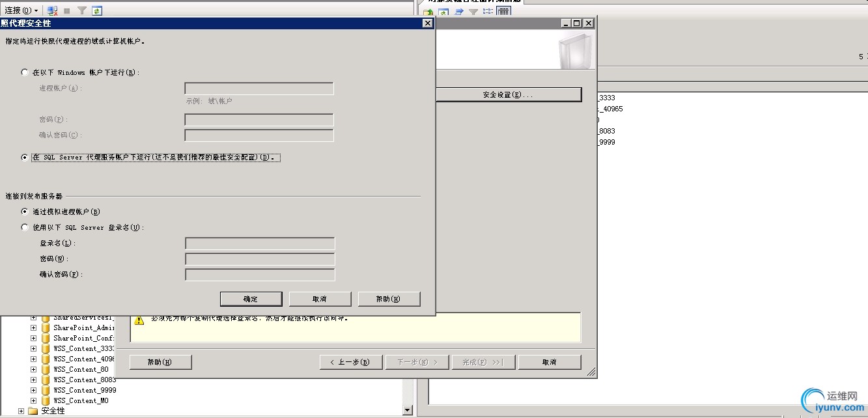Switch details pane to report view icon
Viewport: 868px width, 418px height.
tap(503, 12)
